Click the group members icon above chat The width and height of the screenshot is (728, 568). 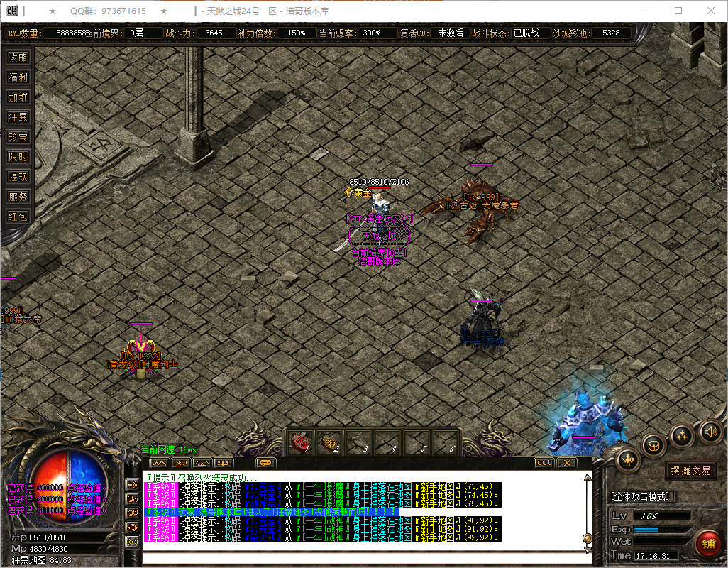(x=224, y=463)
